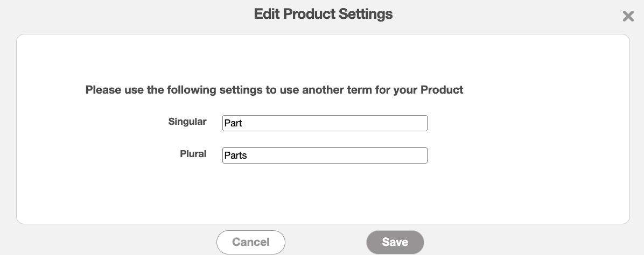Focus the text box containing Part
Viewport: 644px width, 255px height.
(x=325, y=123)
